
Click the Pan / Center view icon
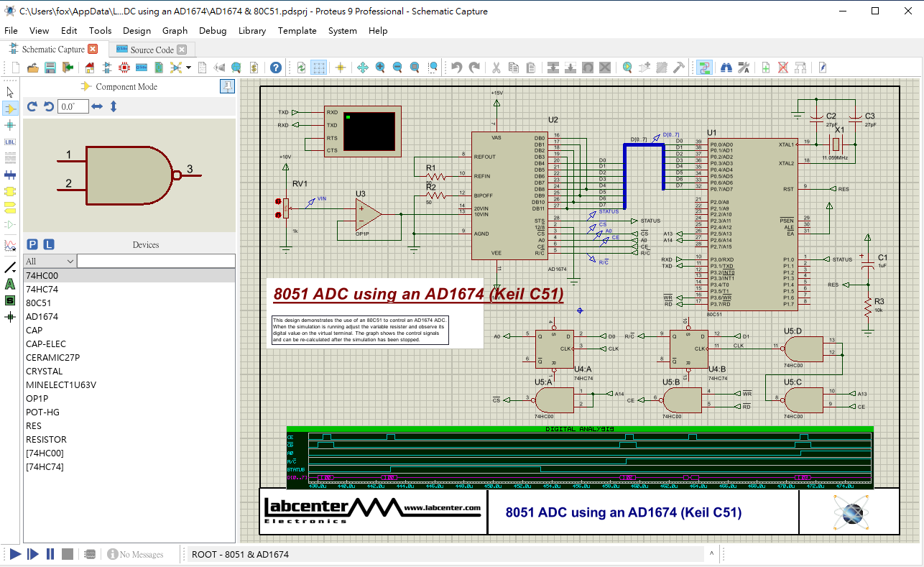pyautogui.click(x=362, y=68)
